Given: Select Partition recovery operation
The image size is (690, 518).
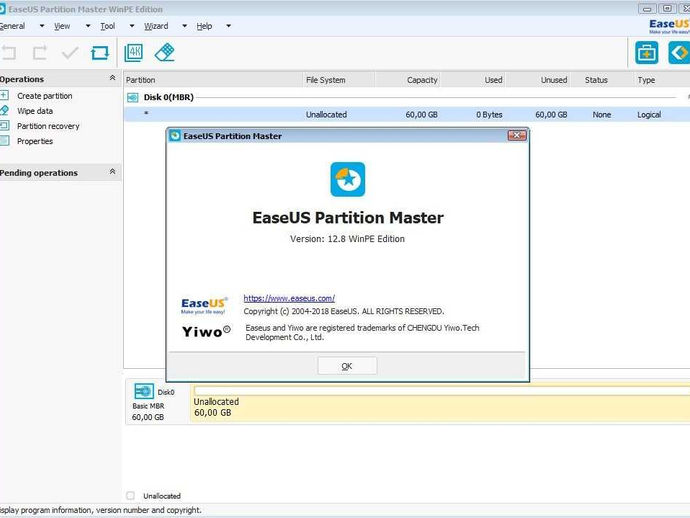Looking at the screenshot, I should (x=48, y=126).
